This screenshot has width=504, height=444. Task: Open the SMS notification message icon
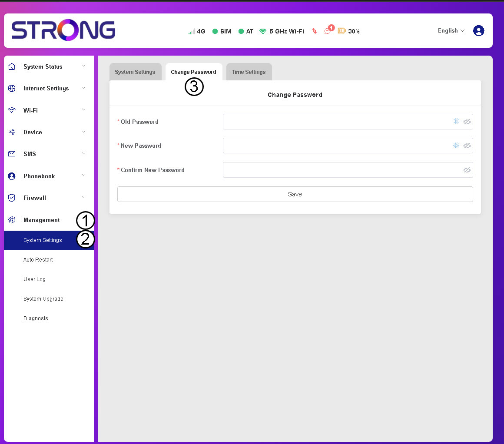328,31
